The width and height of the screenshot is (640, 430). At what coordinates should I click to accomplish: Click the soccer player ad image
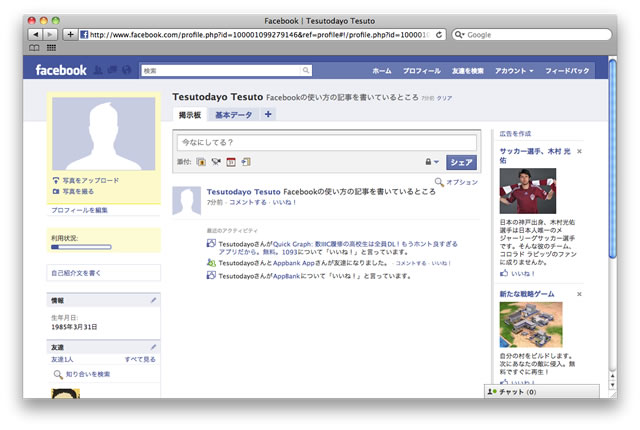pos(528,191)
